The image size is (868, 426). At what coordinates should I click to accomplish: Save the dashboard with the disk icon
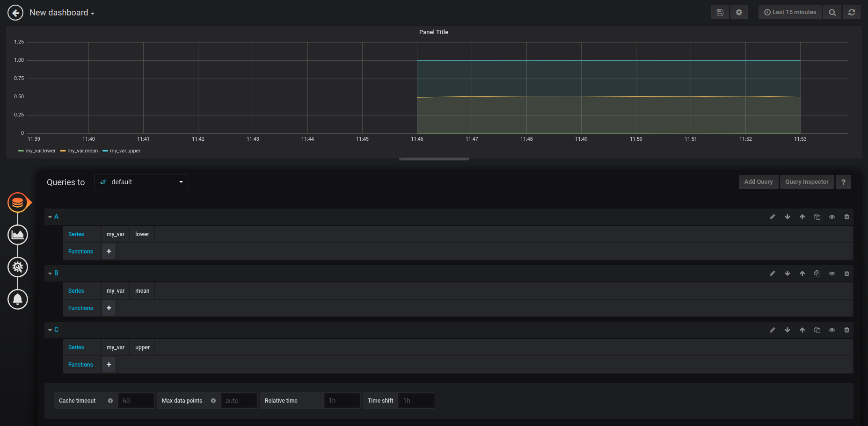[720, 12]
